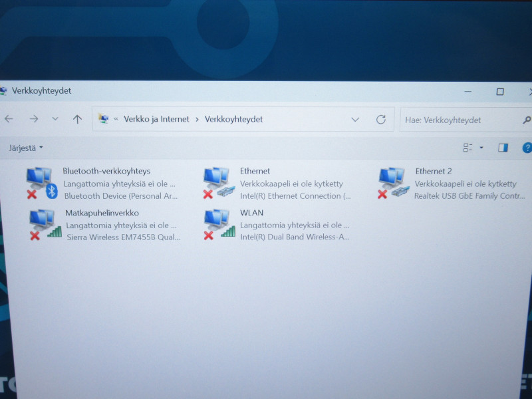
Task: Click Intel(R) Dual Band Wireless-A... text
Action: pyautogui.click(x=295, y=237)
